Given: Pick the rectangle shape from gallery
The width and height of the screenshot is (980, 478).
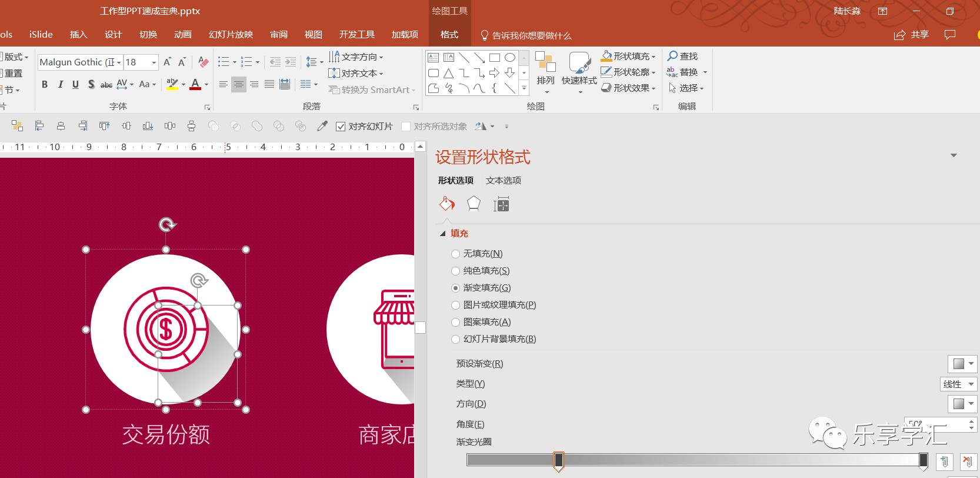Looking at the screenshot, I should point(494,58).
